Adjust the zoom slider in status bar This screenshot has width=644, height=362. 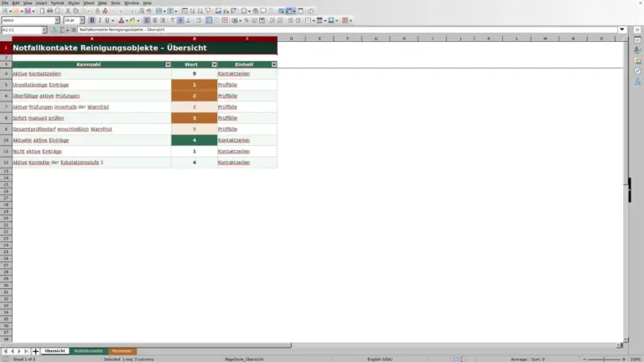coord(604,359)
